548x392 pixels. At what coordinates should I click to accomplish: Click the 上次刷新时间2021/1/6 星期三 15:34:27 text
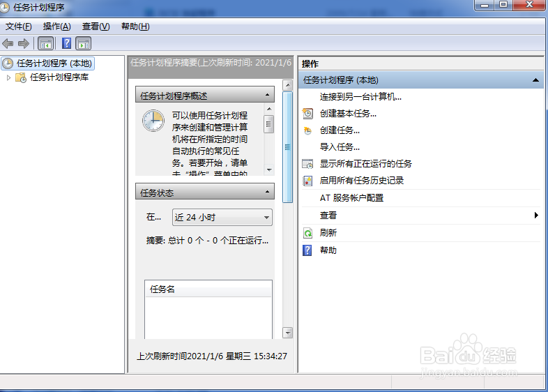click(x=212, y=356)
